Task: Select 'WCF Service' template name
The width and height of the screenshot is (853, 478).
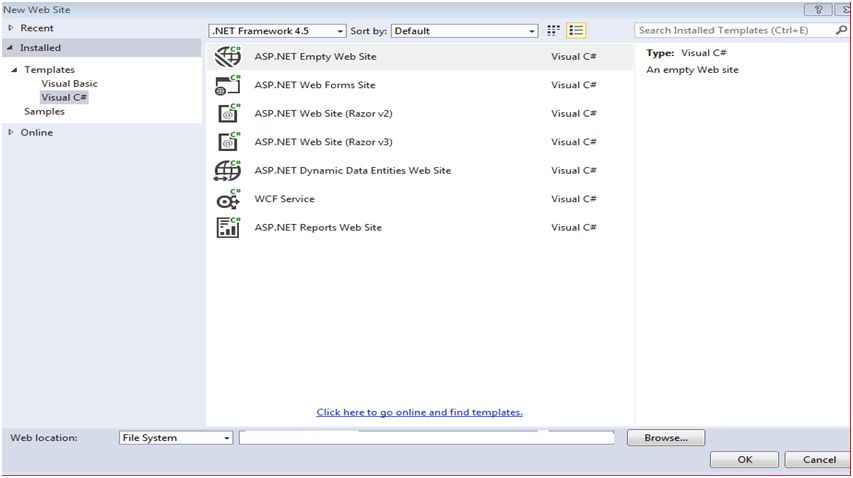Action: click(x=285, y=199)
